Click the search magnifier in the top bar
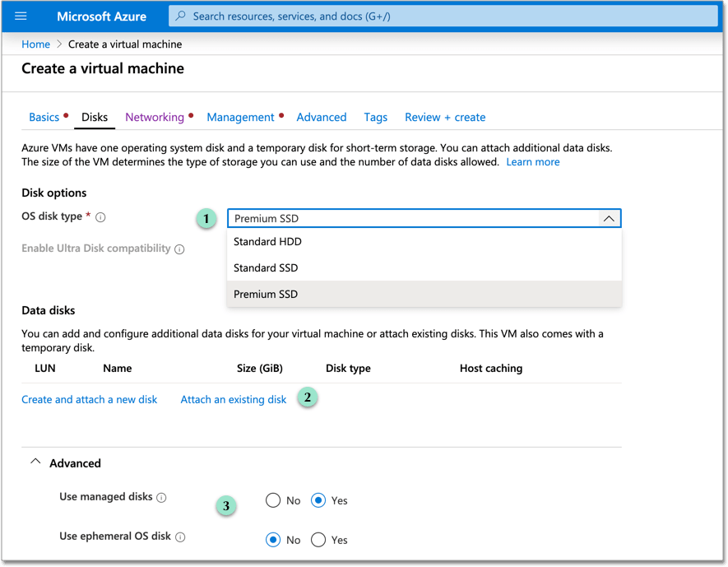 tap(182, 16)
